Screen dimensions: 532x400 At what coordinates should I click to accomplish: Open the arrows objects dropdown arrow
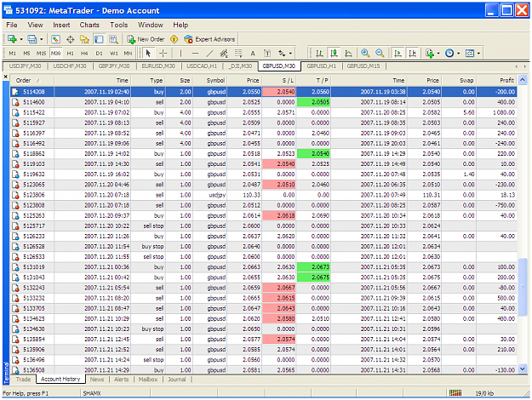[290, 54]
